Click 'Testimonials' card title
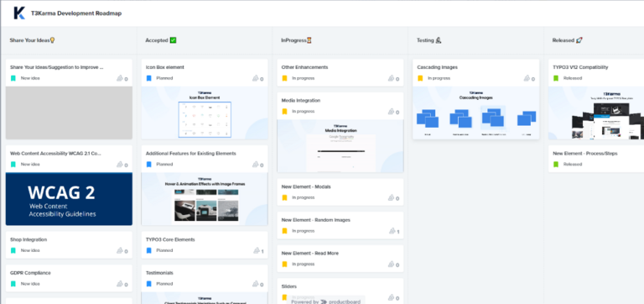 [x=159, y=273]
